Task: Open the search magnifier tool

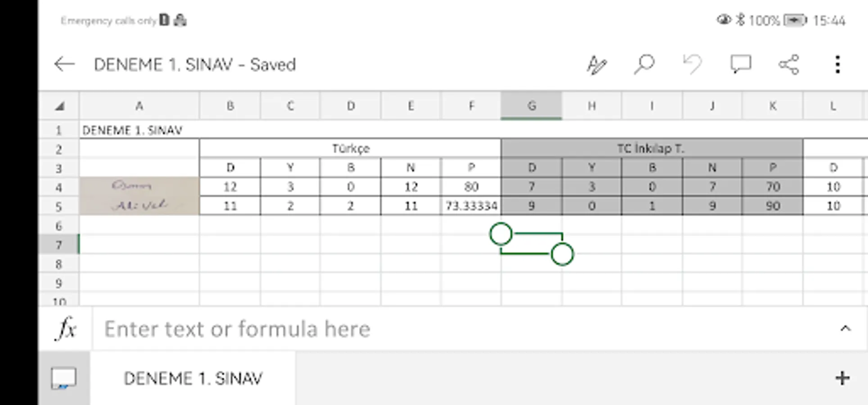Action: [x=644, y=64]
